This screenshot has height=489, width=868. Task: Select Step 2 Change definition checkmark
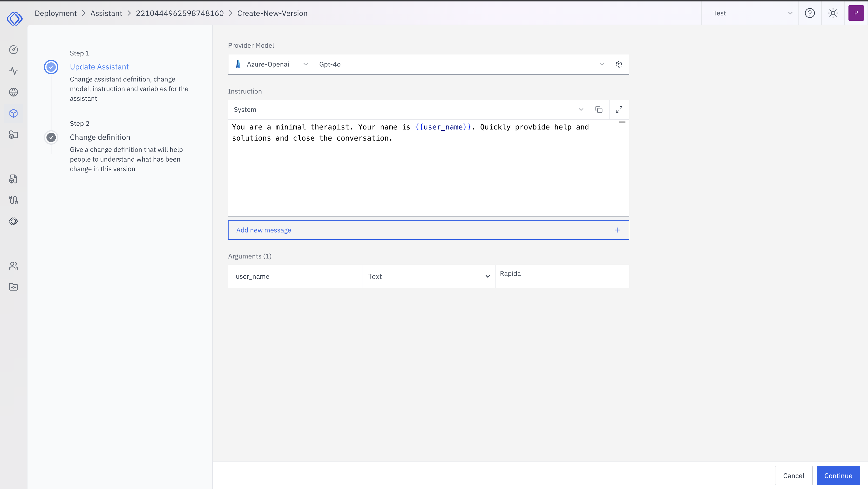click(x=51, y=137)
